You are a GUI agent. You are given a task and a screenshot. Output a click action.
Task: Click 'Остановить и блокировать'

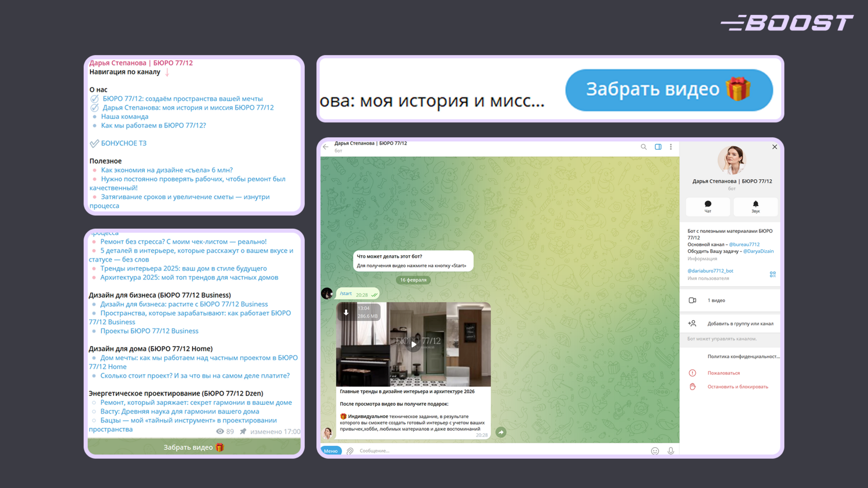click(x=738, y=387)
